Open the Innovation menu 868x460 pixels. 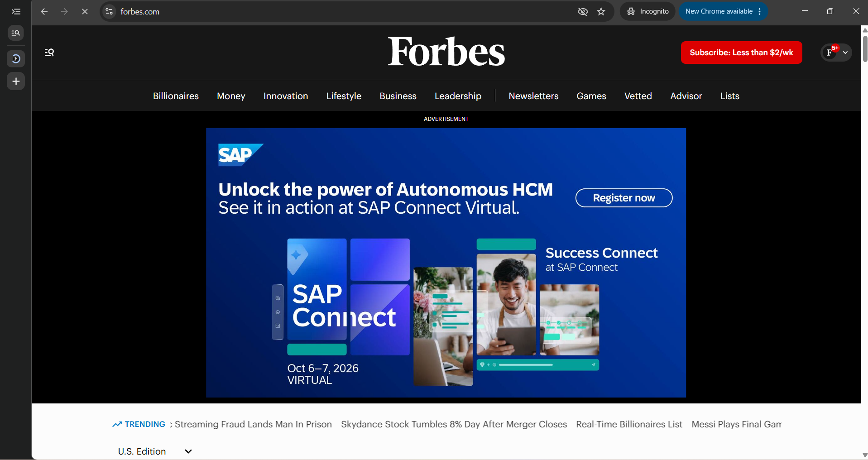pyautogui.click(x=286, y=96)
